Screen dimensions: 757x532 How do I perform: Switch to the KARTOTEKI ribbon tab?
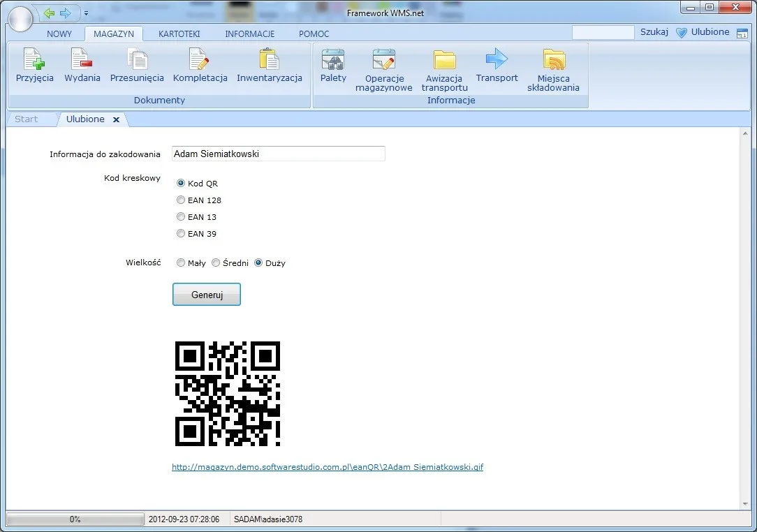[x=179, y=34]
